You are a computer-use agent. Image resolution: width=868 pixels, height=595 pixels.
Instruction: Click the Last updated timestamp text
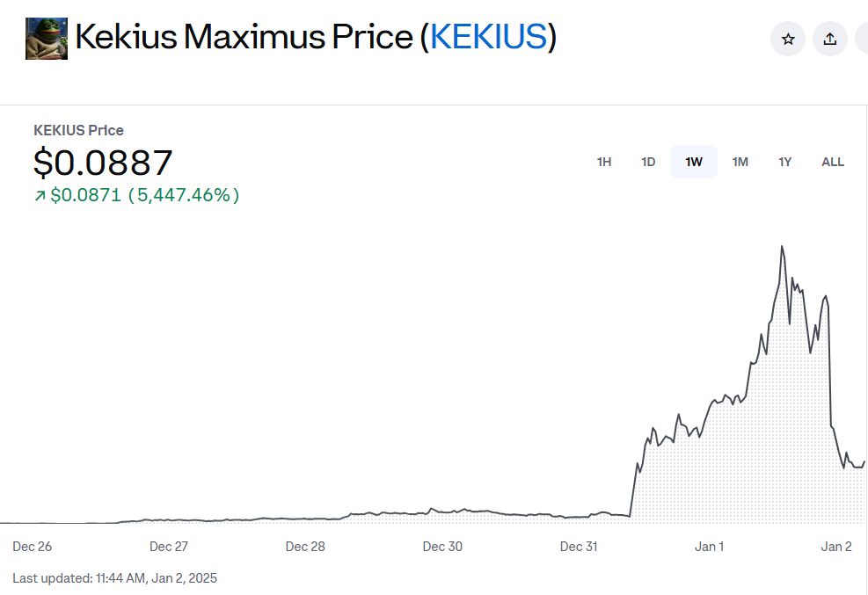[x=114, y=578]
